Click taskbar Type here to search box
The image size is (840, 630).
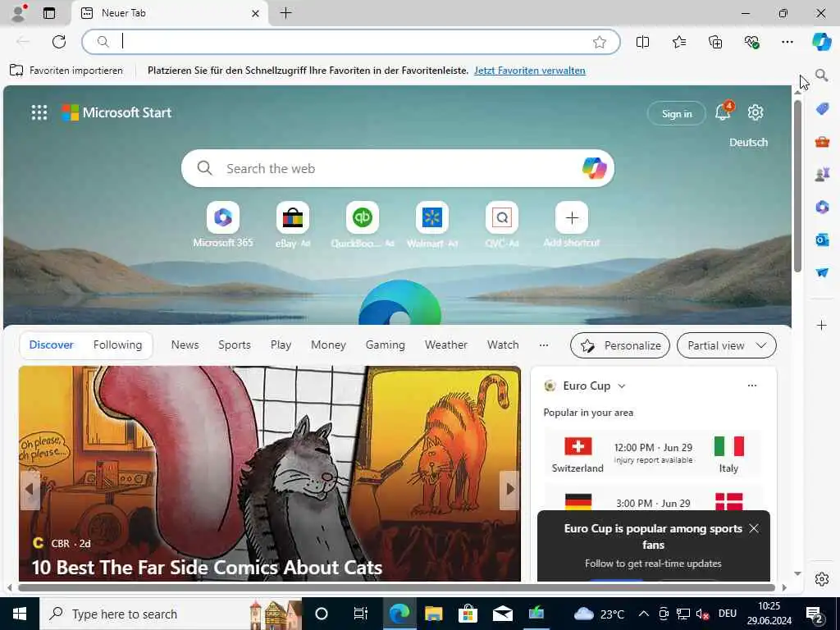coord(171,614)
